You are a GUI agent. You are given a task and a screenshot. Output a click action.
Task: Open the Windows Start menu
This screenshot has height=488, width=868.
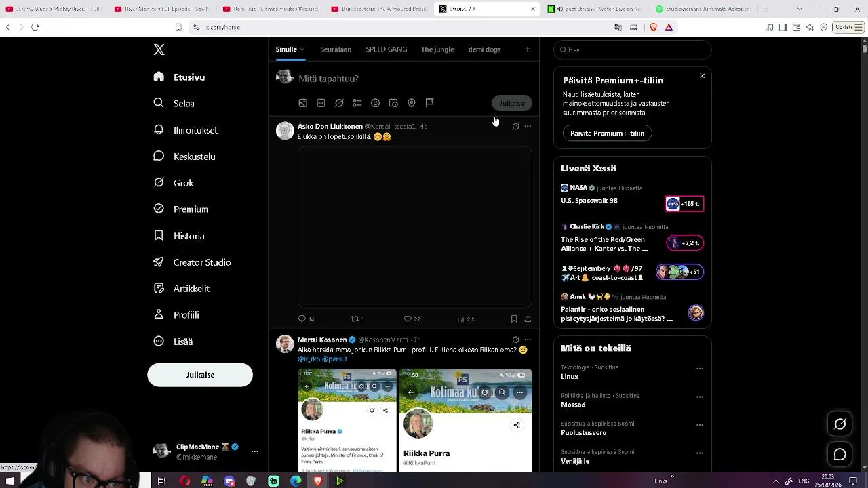pyautogui.click(x=9, y=481)
